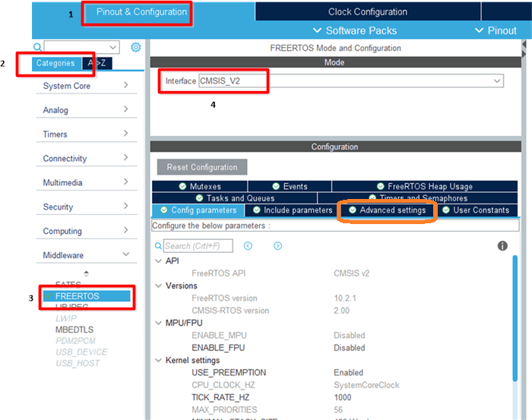Click the FreeRTOS API CMSIS v2 value

(x=351, y=273)
